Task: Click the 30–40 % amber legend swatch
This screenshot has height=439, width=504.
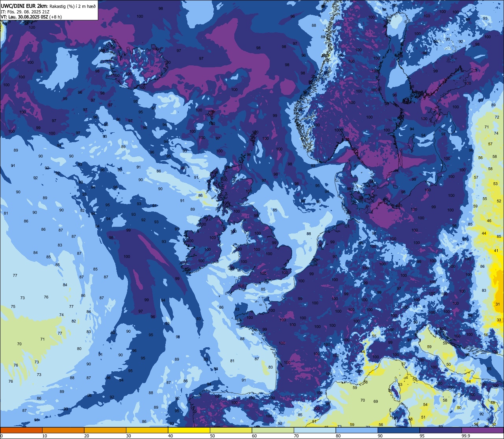Action: pyautogui.click(x=147, y=430)
